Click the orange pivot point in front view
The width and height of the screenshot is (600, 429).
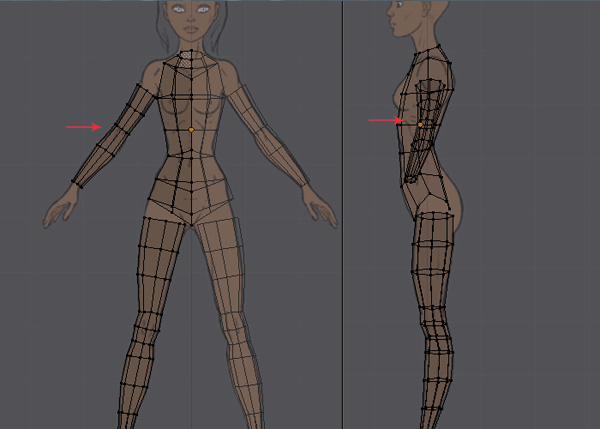(191, 130)
